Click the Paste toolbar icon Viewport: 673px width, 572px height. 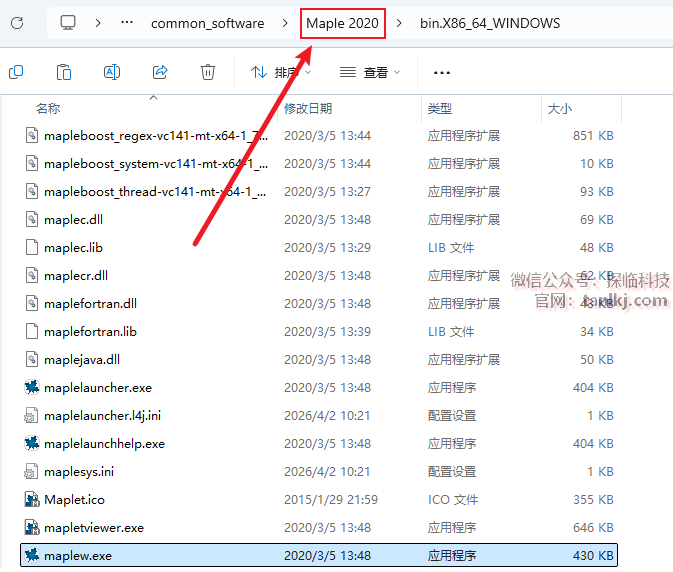pos(64,72)
